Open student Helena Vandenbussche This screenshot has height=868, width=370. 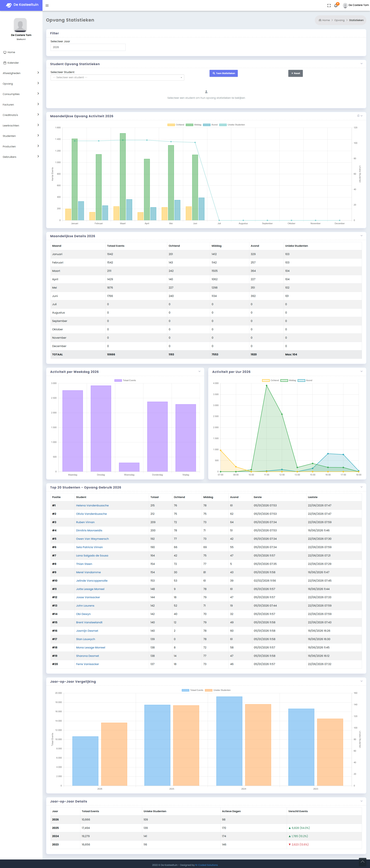click(92, 505)
